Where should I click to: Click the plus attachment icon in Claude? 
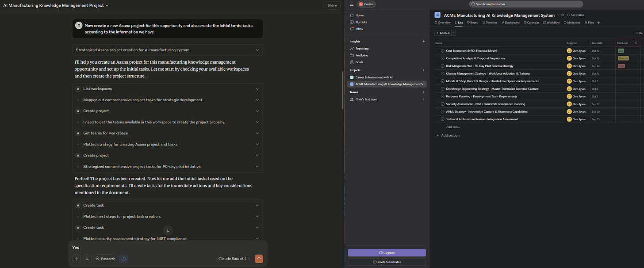tap(77, 259)
